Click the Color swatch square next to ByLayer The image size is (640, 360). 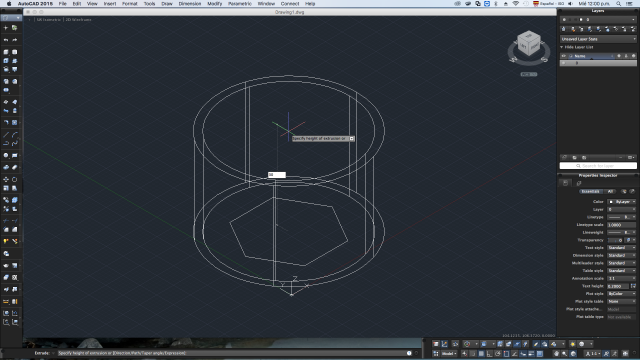(611, 202)
